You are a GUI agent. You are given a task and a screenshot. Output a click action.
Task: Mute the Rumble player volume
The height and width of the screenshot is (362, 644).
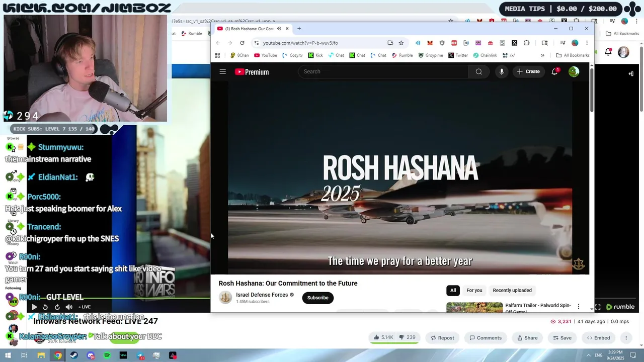[x=69, y=307]
